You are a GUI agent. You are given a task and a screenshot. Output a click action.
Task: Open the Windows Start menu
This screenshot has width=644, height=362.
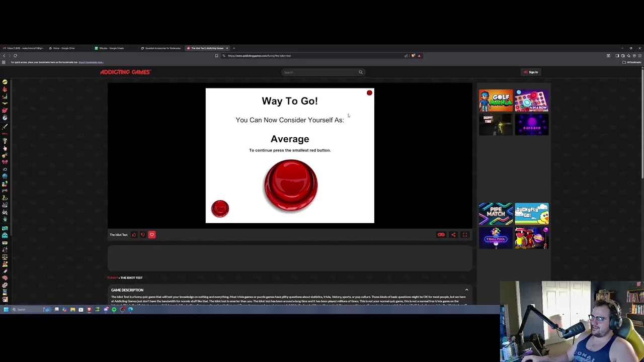coord(6,310)
